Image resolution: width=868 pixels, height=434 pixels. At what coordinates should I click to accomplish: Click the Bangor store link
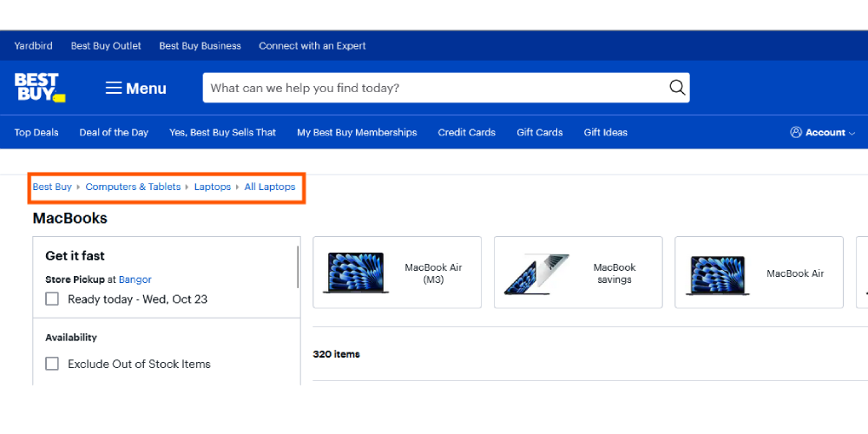coord(135,279)
